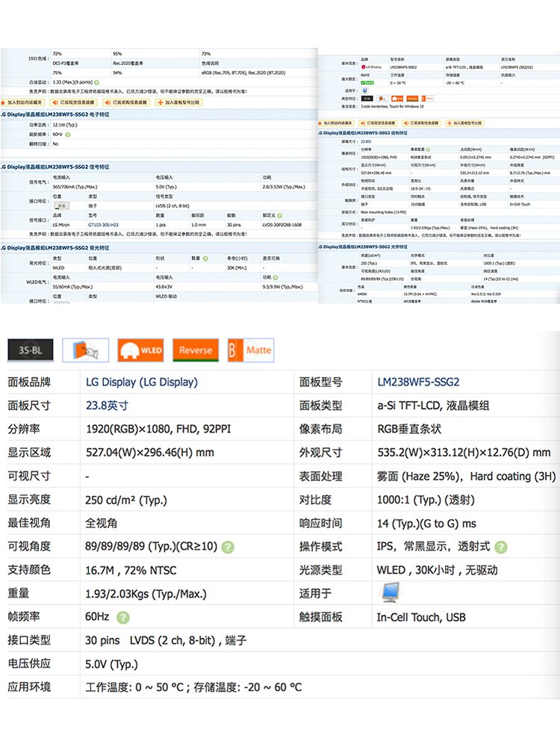560x747 pixels.
Task: Click the 信号特征 section heading
Action: pos(55,167)
